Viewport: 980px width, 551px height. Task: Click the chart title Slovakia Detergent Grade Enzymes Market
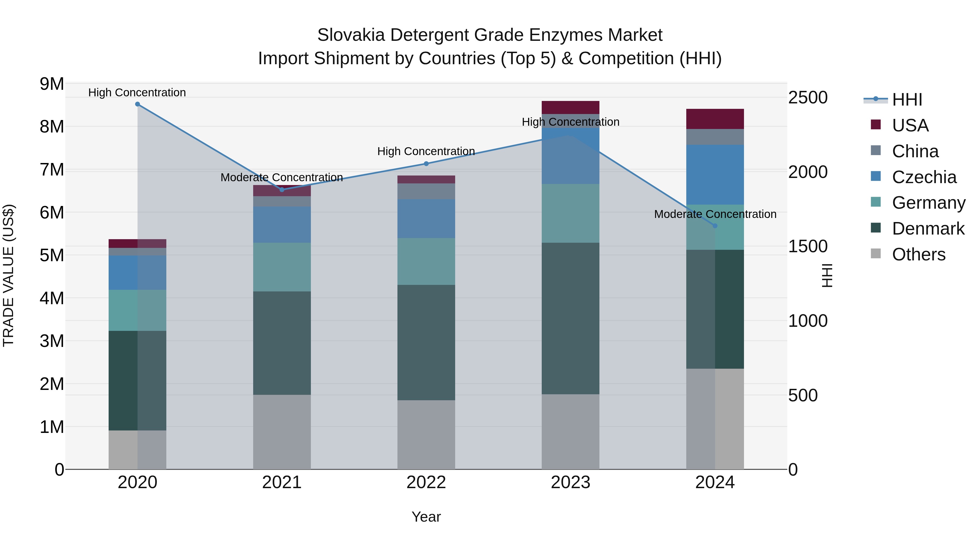click(490, 35)
